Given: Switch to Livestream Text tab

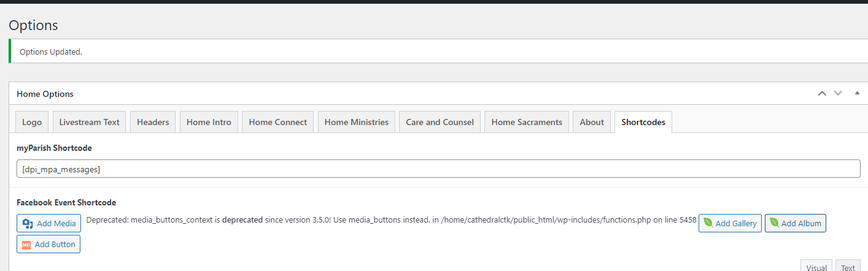Looking at the screenshot, I should pyautogui.click(x=89, y=122).
